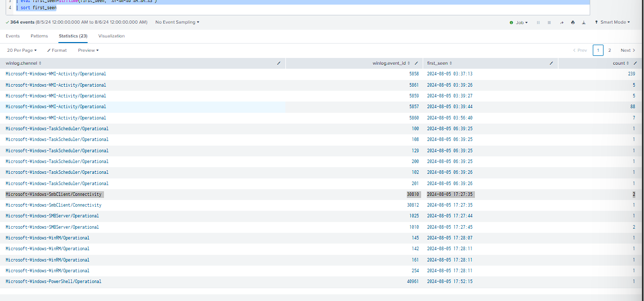Edit the winlog.event_id column format
The width and height of the screenshot is (644, 301).
pyautogui.click(x=417, y=63)
